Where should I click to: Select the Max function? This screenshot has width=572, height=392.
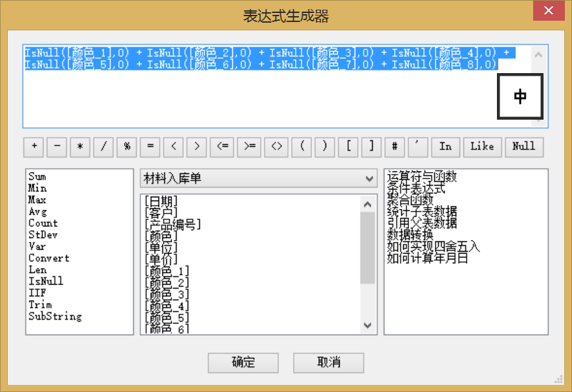(x=38, y=200)
